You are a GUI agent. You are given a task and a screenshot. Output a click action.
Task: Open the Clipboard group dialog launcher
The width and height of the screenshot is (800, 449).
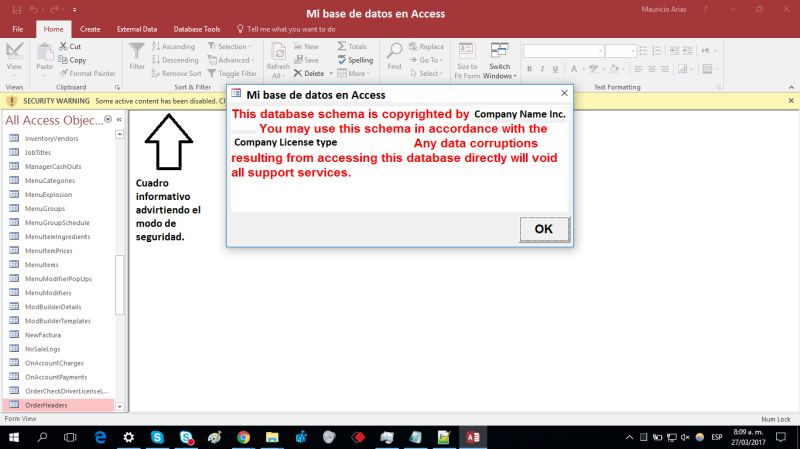pos(117,88)
